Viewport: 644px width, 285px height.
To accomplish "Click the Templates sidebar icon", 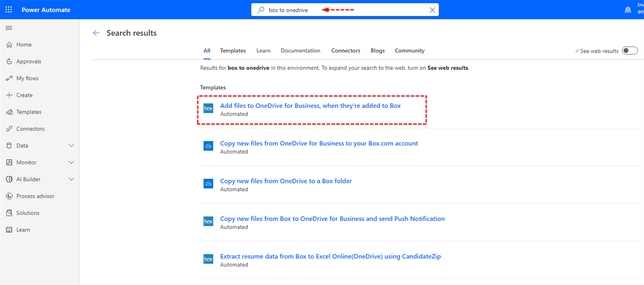I will pyautogui.click(x=9, y=112).
